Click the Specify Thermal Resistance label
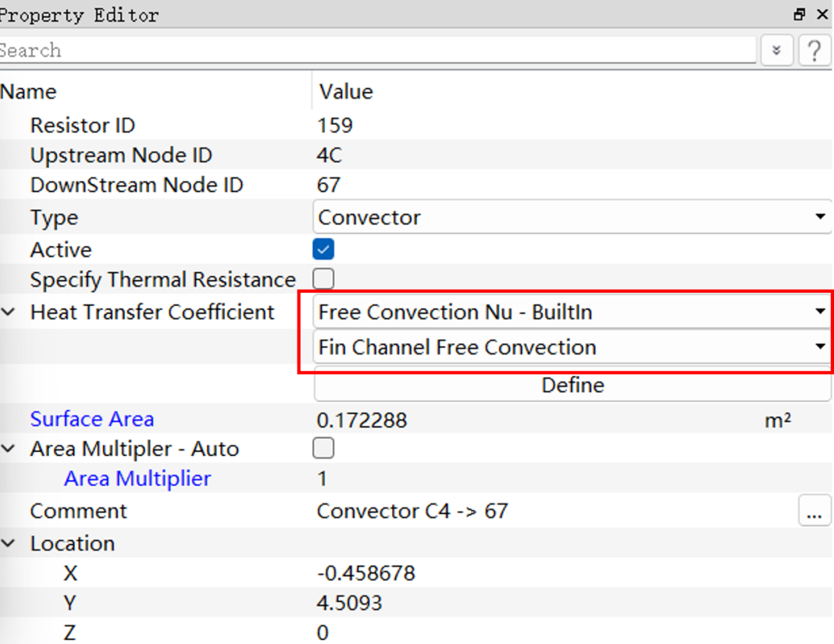 tap(162, 279)
